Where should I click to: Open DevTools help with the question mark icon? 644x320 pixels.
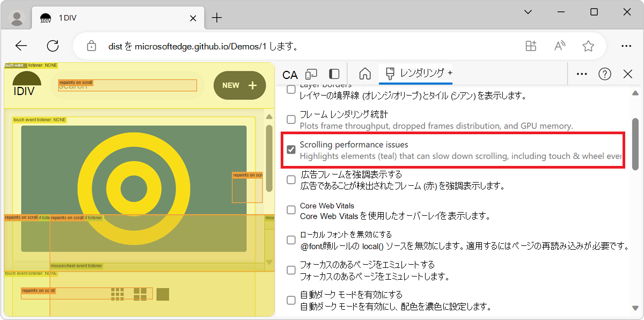tap(605, 74)
